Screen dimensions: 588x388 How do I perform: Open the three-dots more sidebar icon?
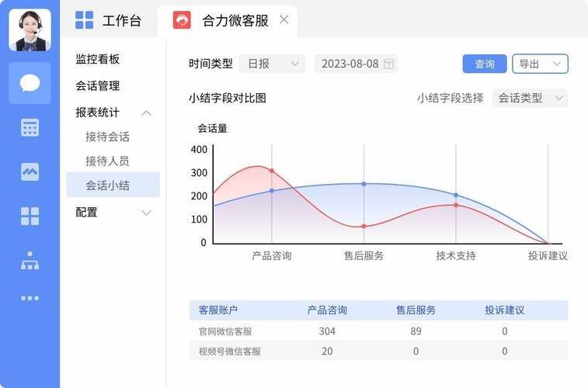coord(30,298)
